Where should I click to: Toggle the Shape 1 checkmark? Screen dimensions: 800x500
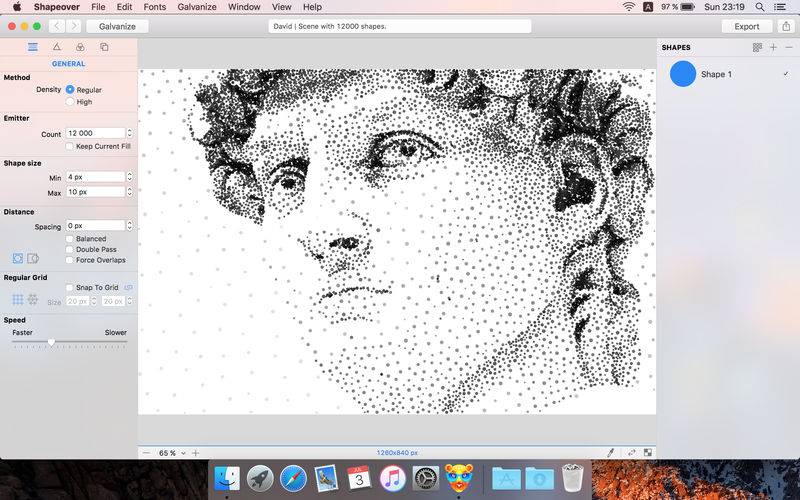click(786, 74)
